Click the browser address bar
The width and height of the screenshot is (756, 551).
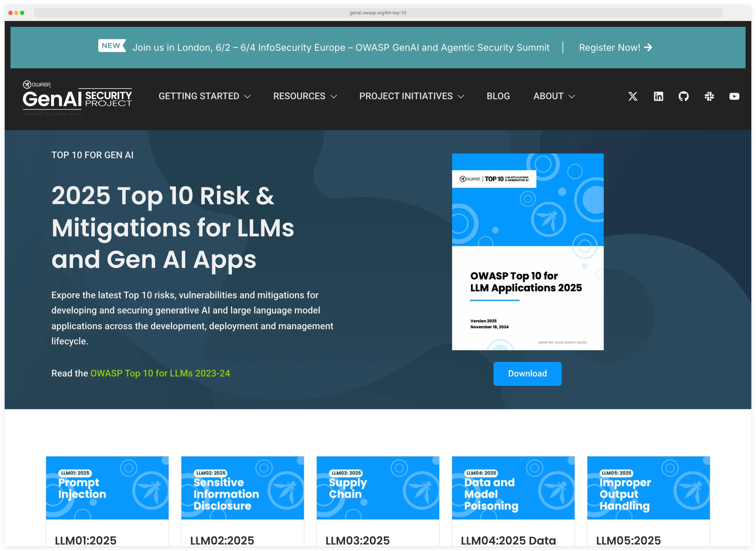378,13
